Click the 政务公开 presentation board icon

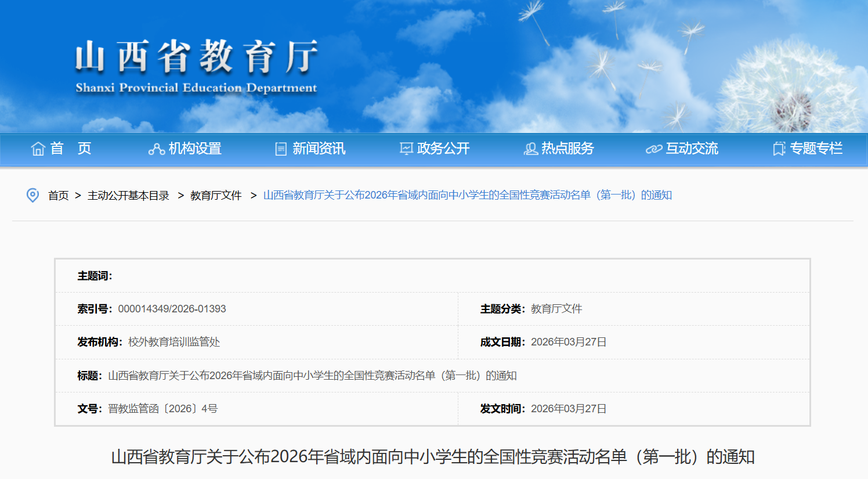click(406, 149)
